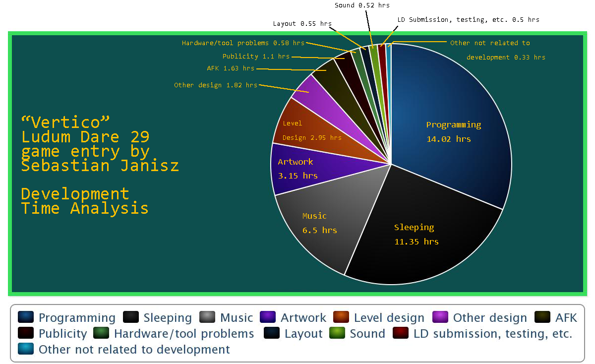Toggle Programming series via legend label
The height and width of the screenshot is (364, 595).
click(x=77, y=318)
